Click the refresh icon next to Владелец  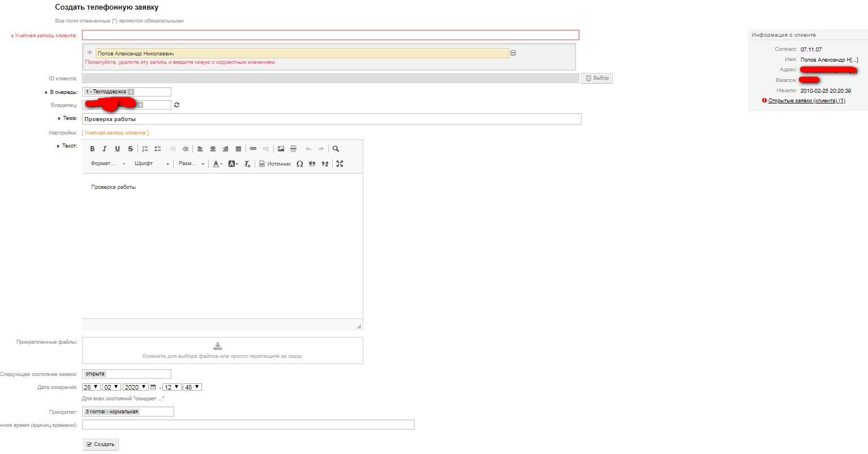(x=177, y=105)
